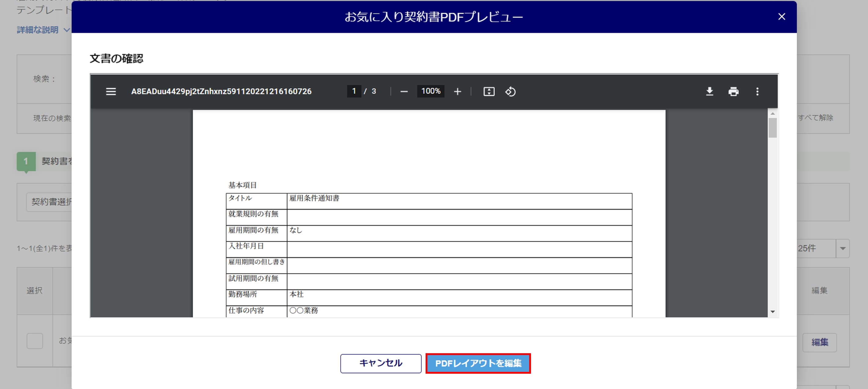Screen dimensions: 868x389
Task: Open the 25件 page-size dropdown
Action: [842, 248]
